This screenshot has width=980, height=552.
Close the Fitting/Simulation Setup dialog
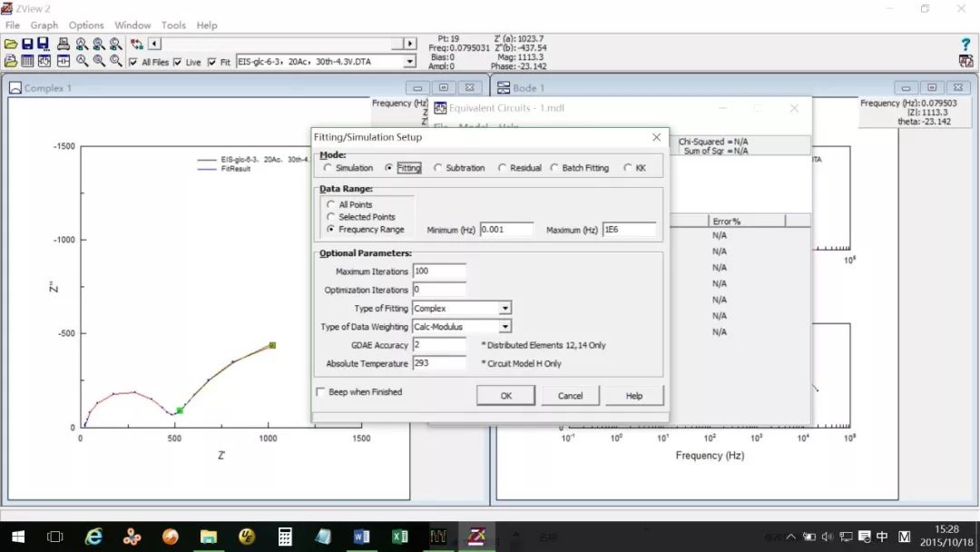tap(656, 137)
